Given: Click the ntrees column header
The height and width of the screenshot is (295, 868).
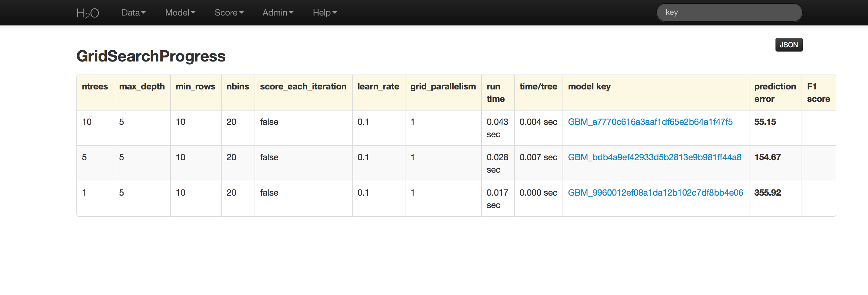Looking at the screenshot, I should (x=95, y=87).
